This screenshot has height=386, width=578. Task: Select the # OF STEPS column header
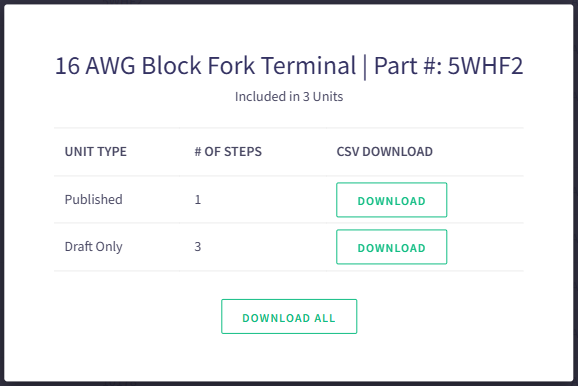228,152
